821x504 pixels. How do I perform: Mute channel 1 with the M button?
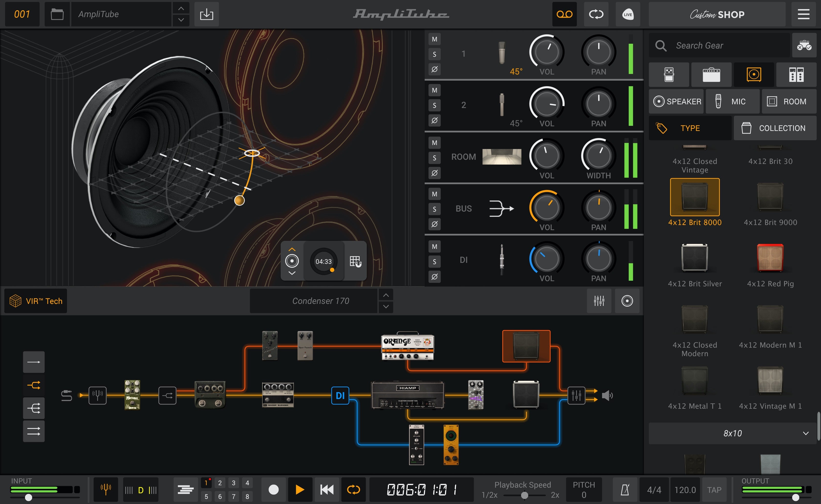point(434,39)
